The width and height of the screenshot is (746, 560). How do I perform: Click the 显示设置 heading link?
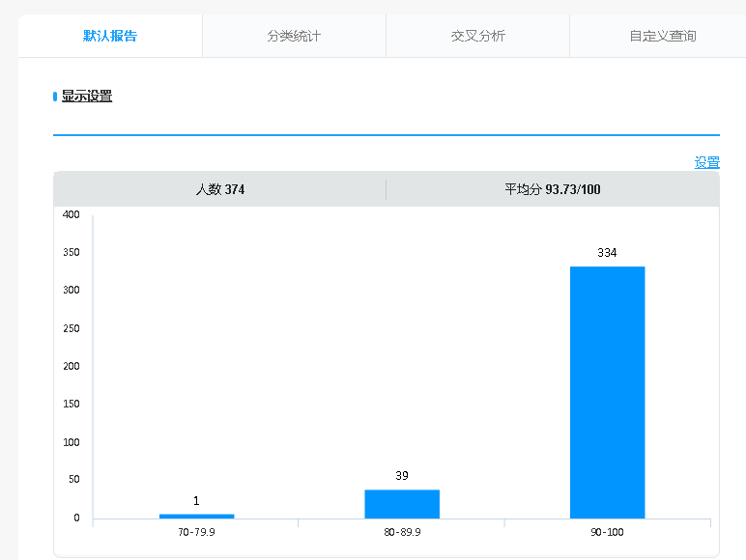click(x=87, y=96)
